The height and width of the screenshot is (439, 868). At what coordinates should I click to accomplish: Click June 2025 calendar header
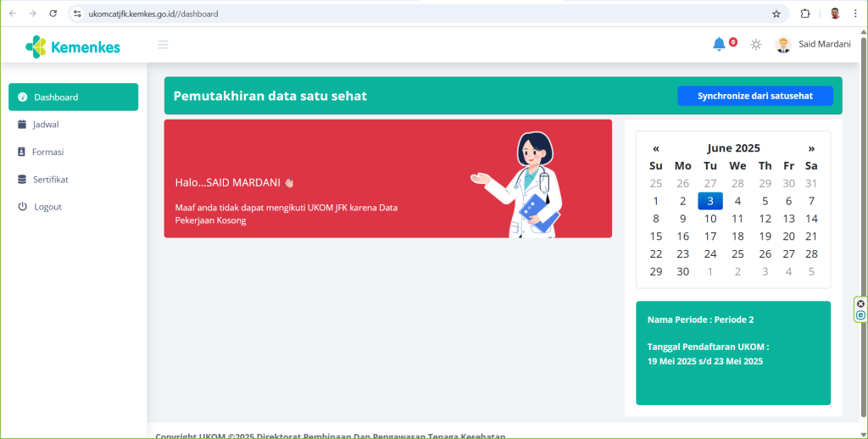[x=733, y=147]
